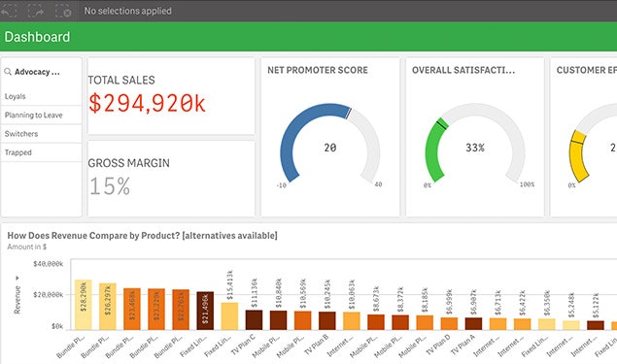Click the TV Plan C axis label
The height and width of the screenshot is (364, 617).
click(x=243, y=345)
